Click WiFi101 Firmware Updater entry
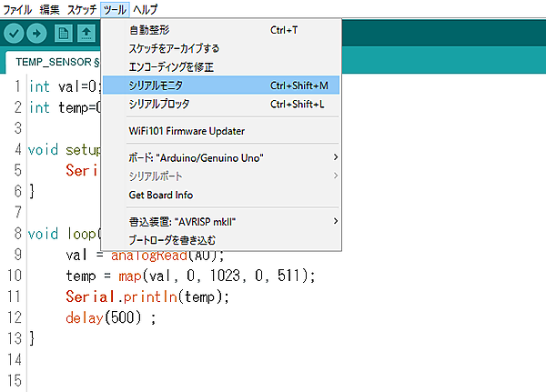This screenshot has width=546, height=392. pyautogui.click(x=185, y=130)
